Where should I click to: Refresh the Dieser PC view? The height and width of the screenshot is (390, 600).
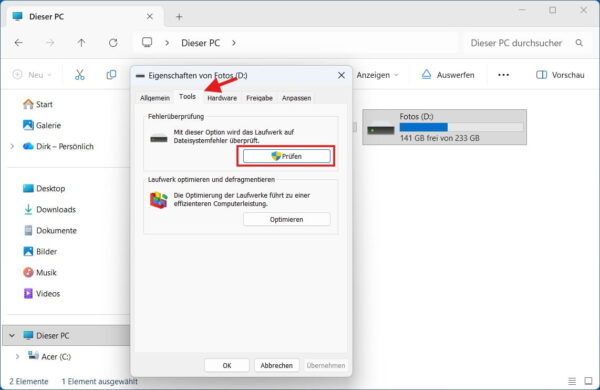(113, 43)
